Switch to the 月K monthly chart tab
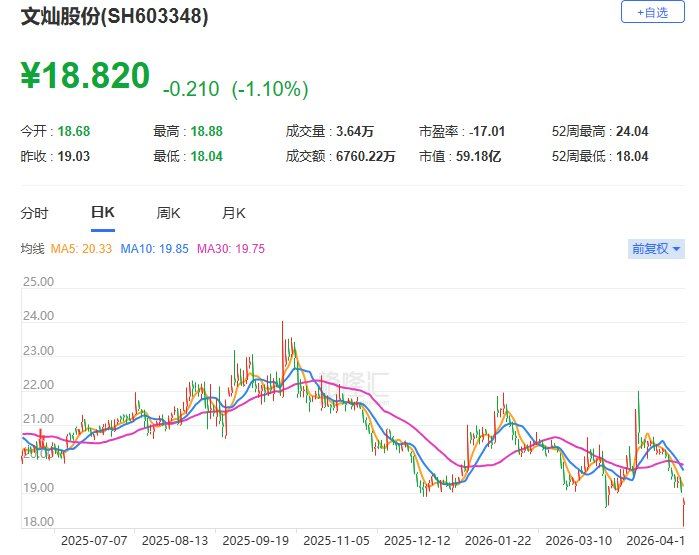 [233, 213]
